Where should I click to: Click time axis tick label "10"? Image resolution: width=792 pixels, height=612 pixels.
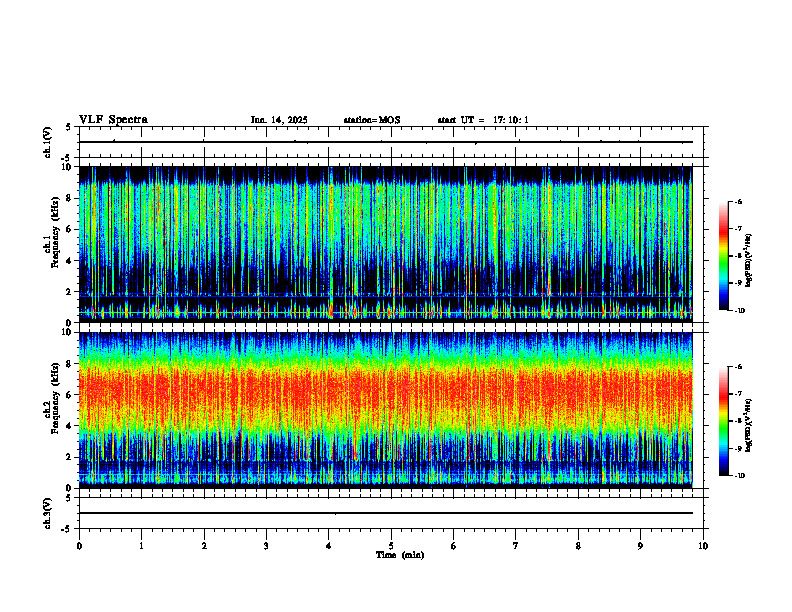[703, 546]
